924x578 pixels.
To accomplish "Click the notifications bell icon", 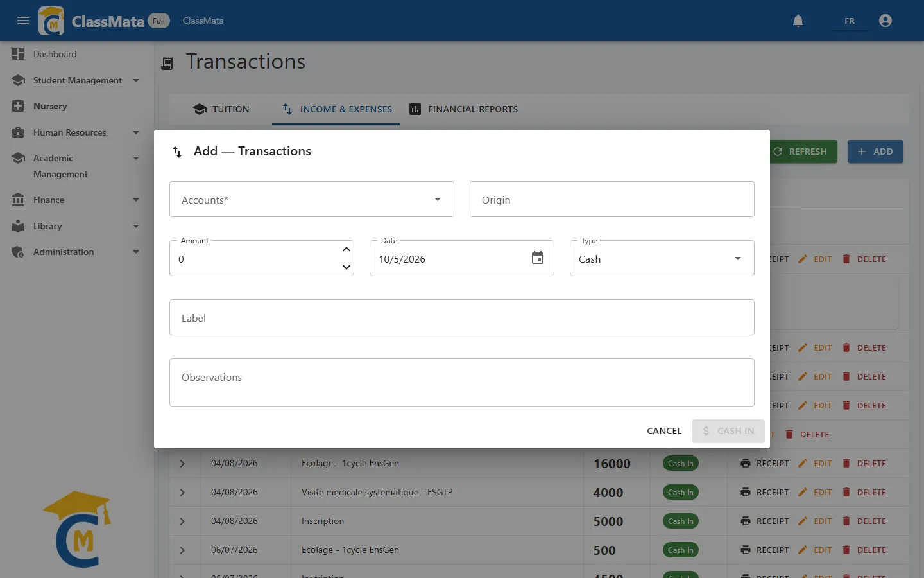I will click(x=798, y=21).
